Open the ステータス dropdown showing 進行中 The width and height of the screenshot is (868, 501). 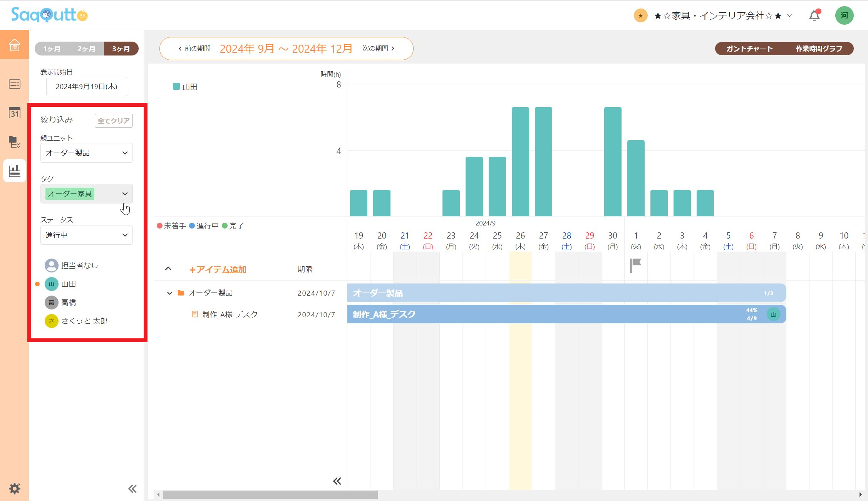86,235
